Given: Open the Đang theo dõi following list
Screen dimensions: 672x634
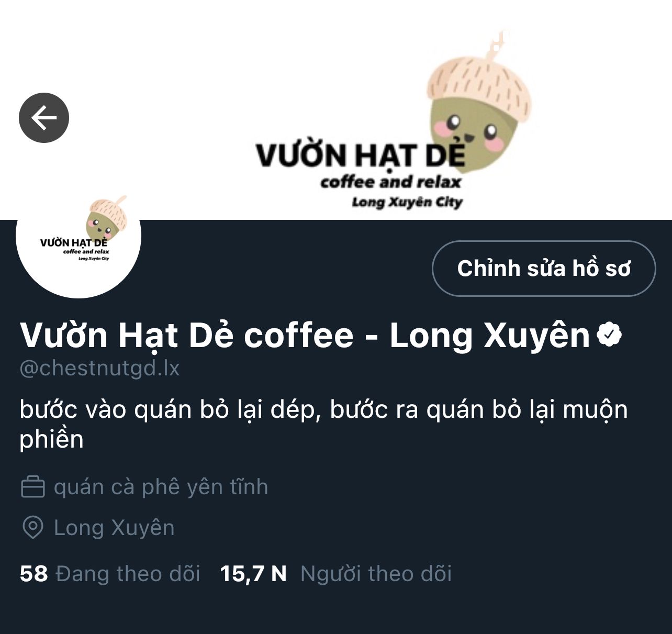Looking at the screenshot, I should [128, 574].
